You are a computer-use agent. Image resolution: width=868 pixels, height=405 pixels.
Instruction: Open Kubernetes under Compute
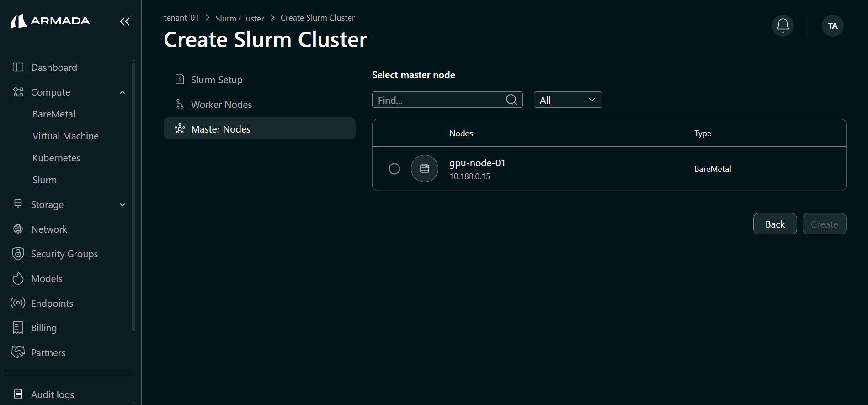click(x=56, y=158)
